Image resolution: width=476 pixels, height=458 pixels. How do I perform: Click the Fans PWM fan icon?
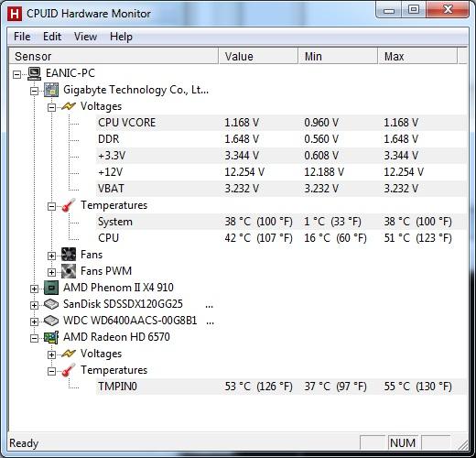pos(69,271)
